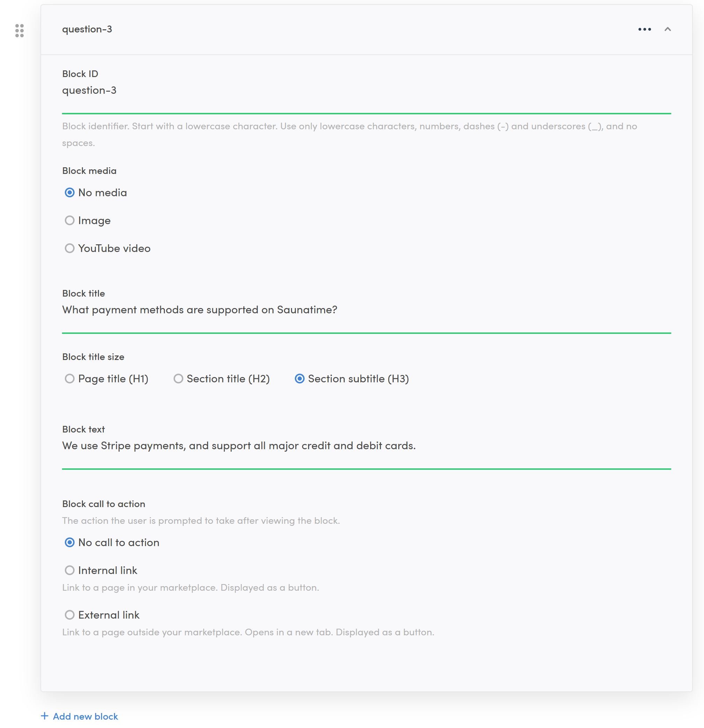This screenshot has width=704, height=728.
Task: Choose Internal link call to action
Action: 69,570
